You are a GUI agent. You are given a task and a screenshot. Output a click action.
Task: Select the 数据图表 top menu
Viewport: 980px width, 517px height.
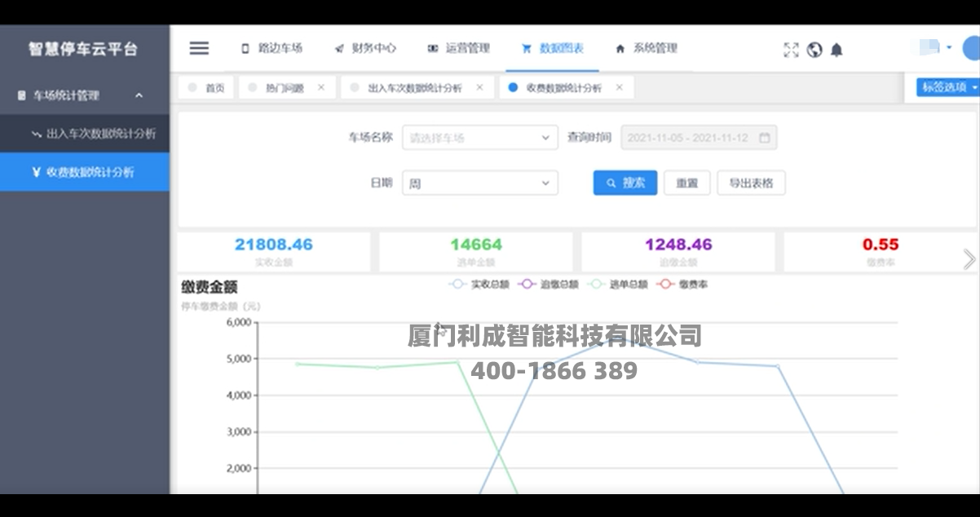point(553,48)
